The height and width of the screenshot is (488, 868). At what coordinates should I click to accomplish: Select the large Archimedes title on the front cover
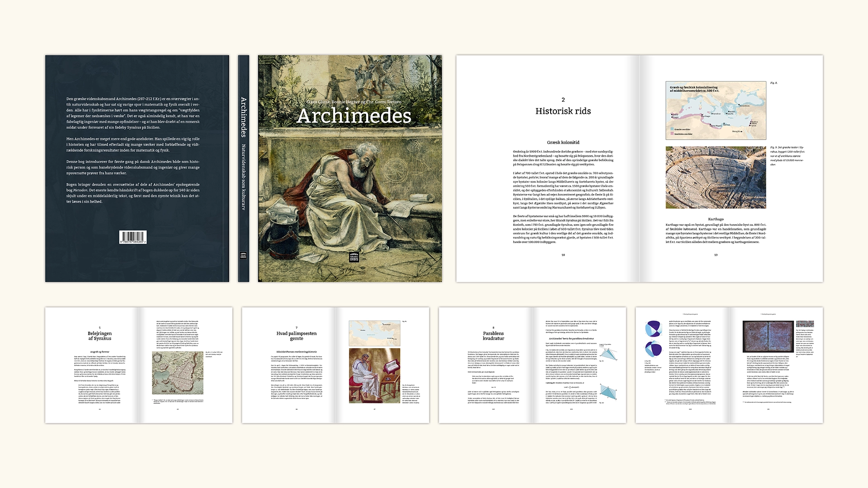[354, 116]
